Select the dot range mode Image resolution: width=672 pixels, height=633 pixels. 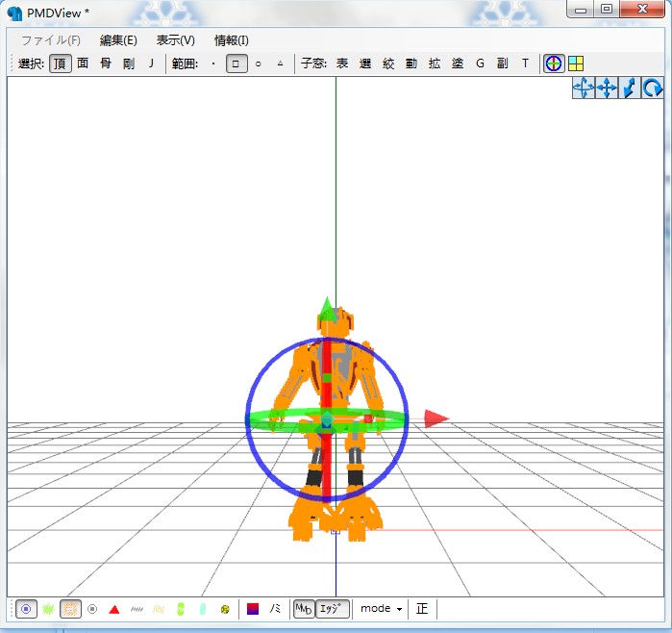(213, 63)
